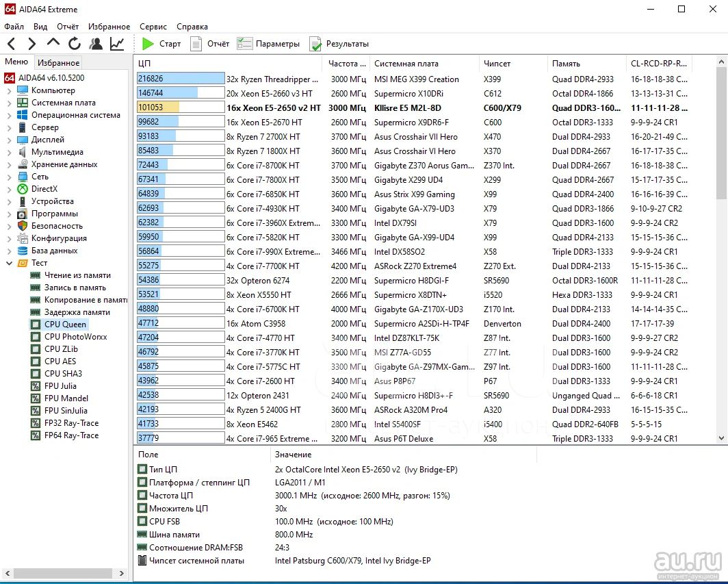Select the CPU SHA3 test icon

coord(36,374)
